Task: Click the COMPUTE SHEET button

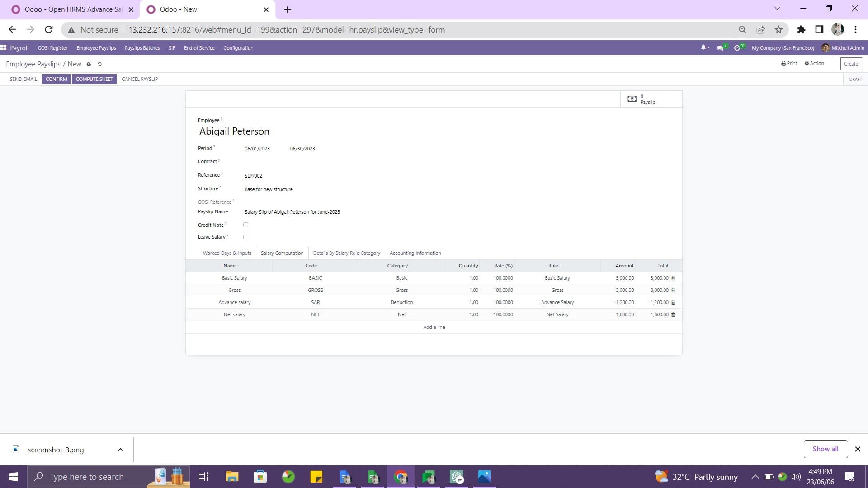Action: (94, 79)
